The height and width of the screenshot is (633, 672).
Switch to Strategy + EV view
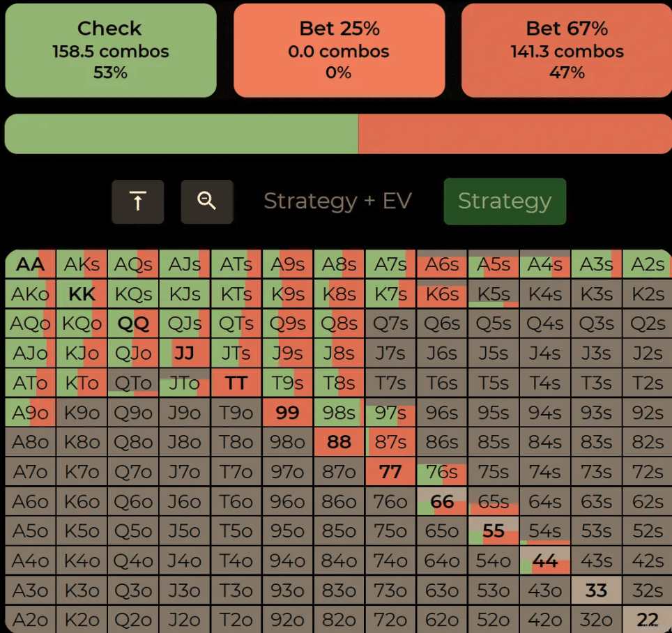tap(337, 201)
